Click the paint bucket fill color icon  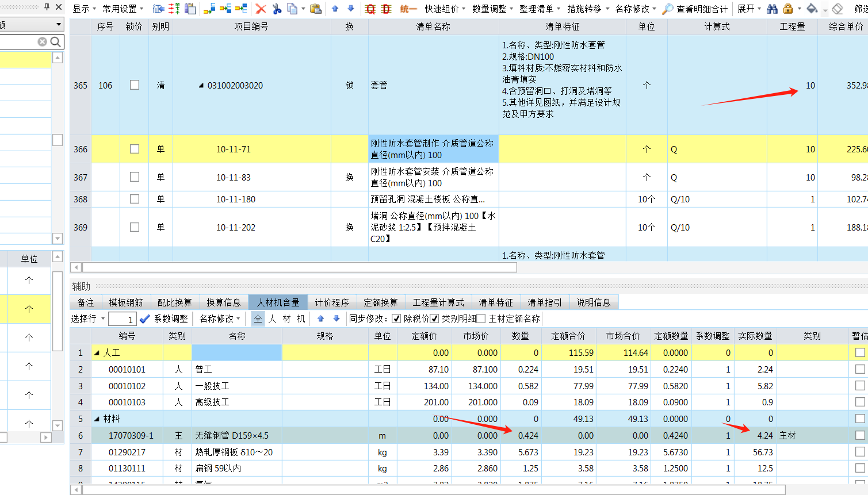tap(812, 9)
